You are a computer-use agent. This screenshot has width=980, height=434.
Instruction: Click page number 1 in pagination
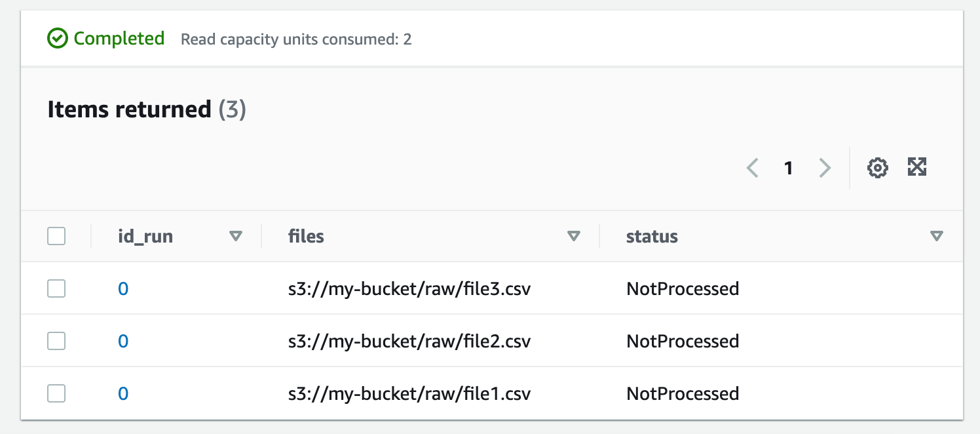789,168
